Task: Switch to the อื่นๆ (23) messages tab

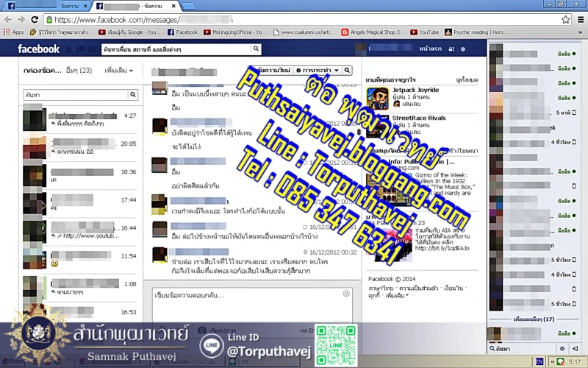Action: click(78, 71)
